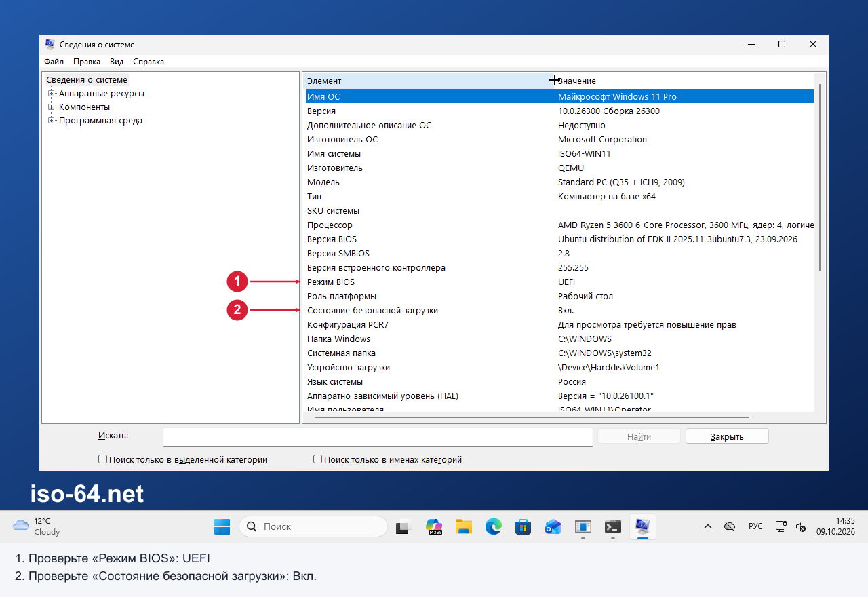The width and height of the screenshot is (868, 597).
Task: Launch Microsoft 365 Copilot from taskbar
Action: pos(434,526)
